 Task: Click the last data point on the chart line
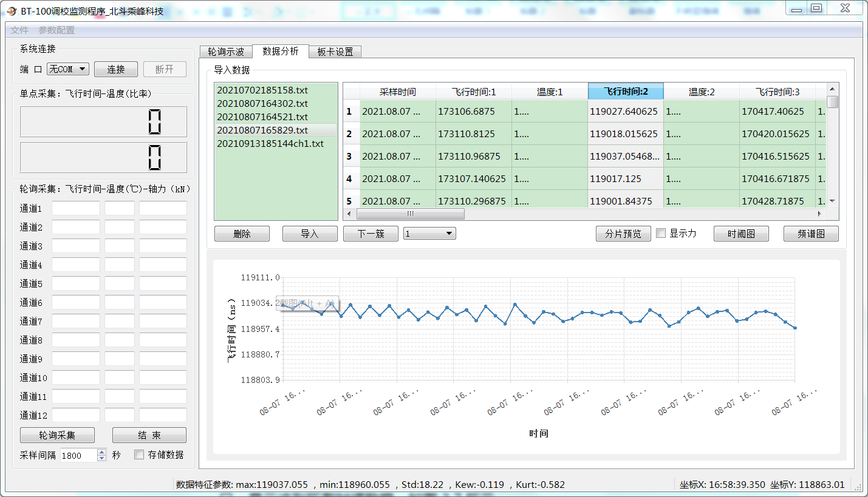pyautogui.click(x=795, y=328)
